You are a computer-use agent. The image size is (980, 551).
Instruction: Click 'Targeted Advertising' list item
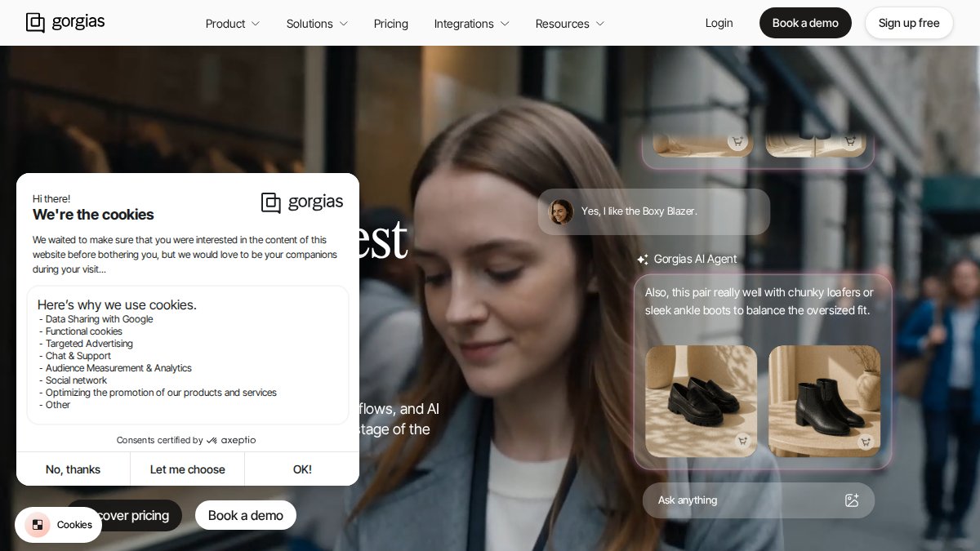tap(89, 344)
